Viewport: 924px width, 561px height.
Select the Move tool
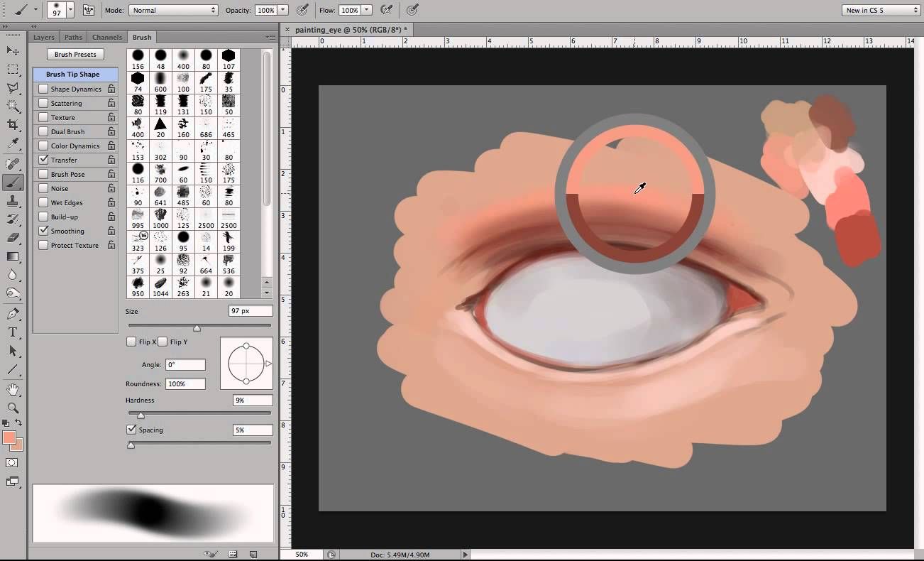click(x=13, y=50)
